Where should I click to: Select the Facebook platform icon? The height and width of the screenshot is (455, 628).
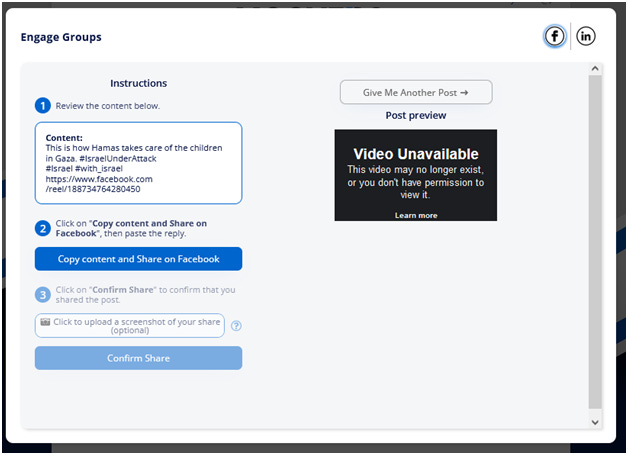click(x=554, y=36)
